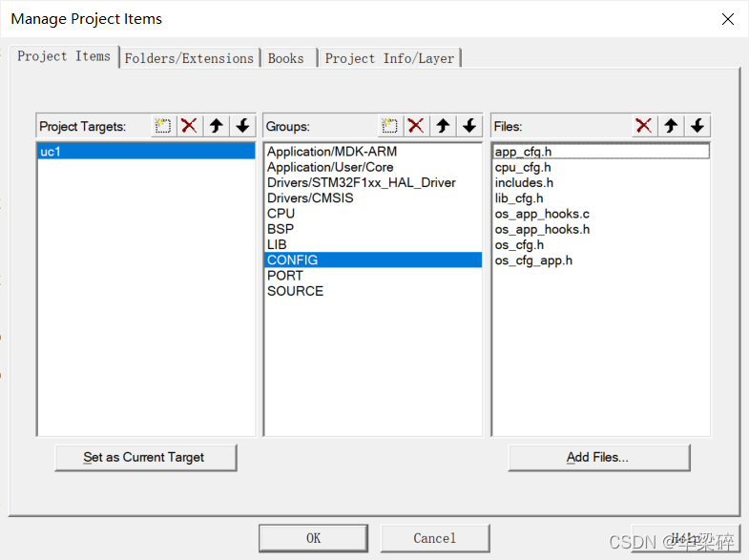
Task: Create a new Project Target
Action: (x=163, y=126)
